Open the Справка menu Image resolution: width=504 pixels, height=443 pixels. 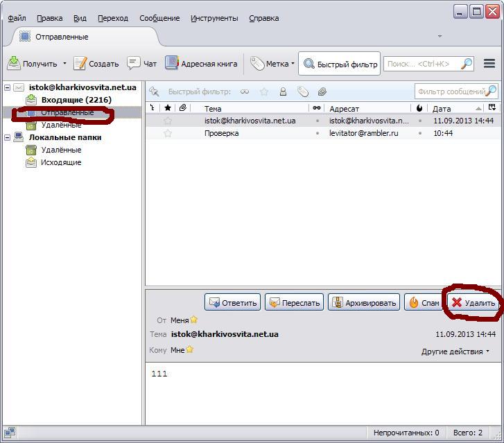click(264, 18)
